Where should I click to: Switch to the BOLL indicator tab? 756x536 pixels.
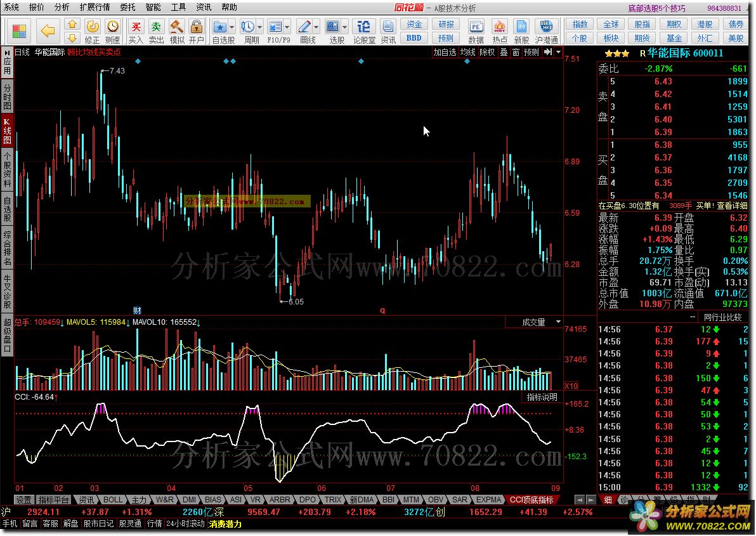click(113, 500)
